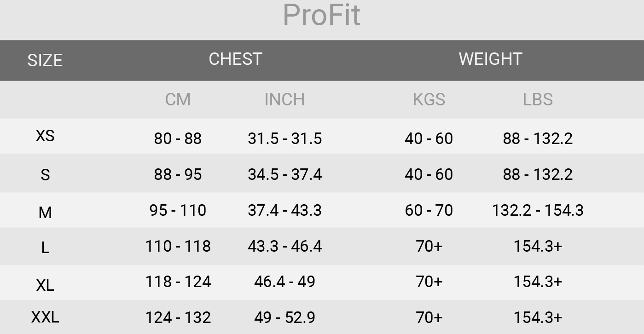Click the L size row label

click(45, 248)
